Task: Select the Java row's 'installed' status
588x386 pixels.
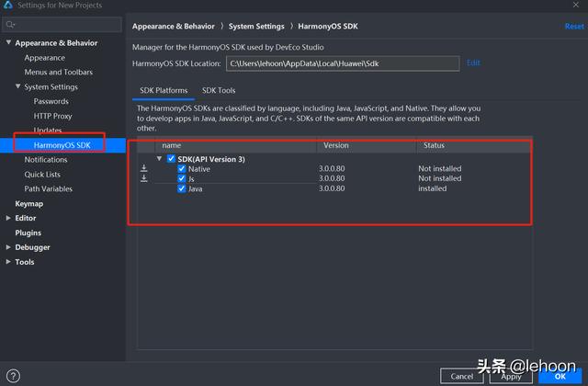Action: pyautogui.click(x=433, y=188)
